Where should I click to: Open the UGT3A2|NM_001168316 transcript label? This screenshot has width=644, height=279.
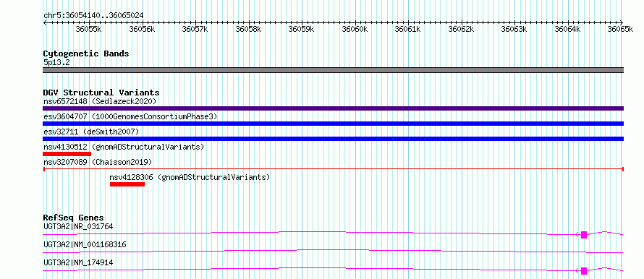pyautogui.click(x=85, y=245)
